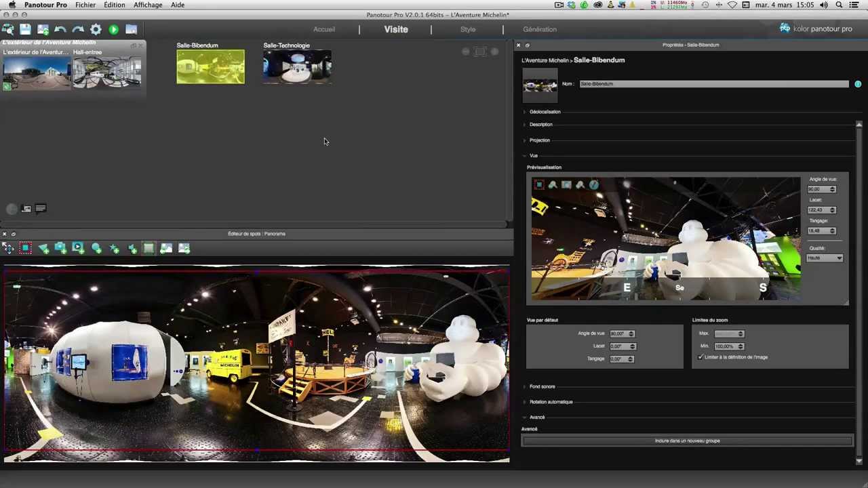Click the volume icon in the macOS menu bar
868x488 pixels.
(x=823, y=5)
